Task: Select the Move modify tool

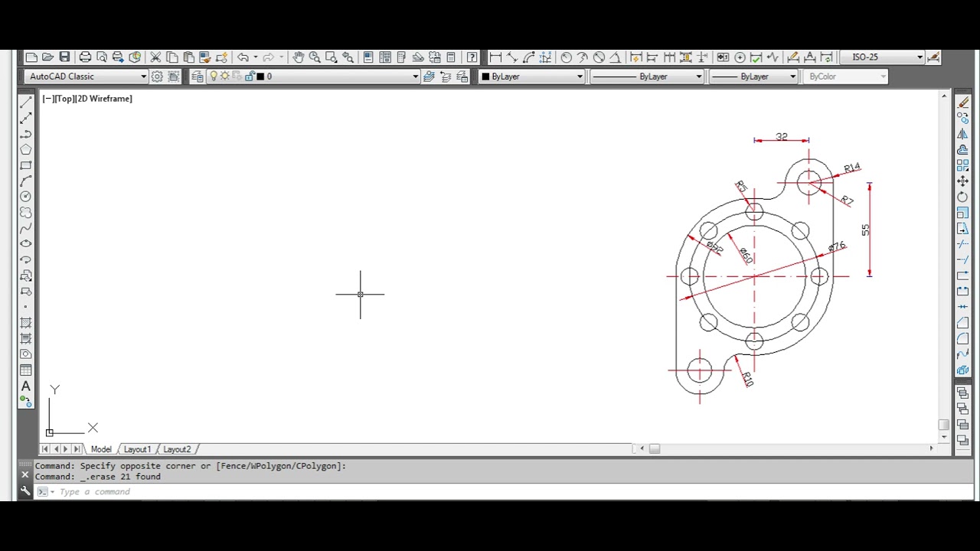Action: point(962,181)
